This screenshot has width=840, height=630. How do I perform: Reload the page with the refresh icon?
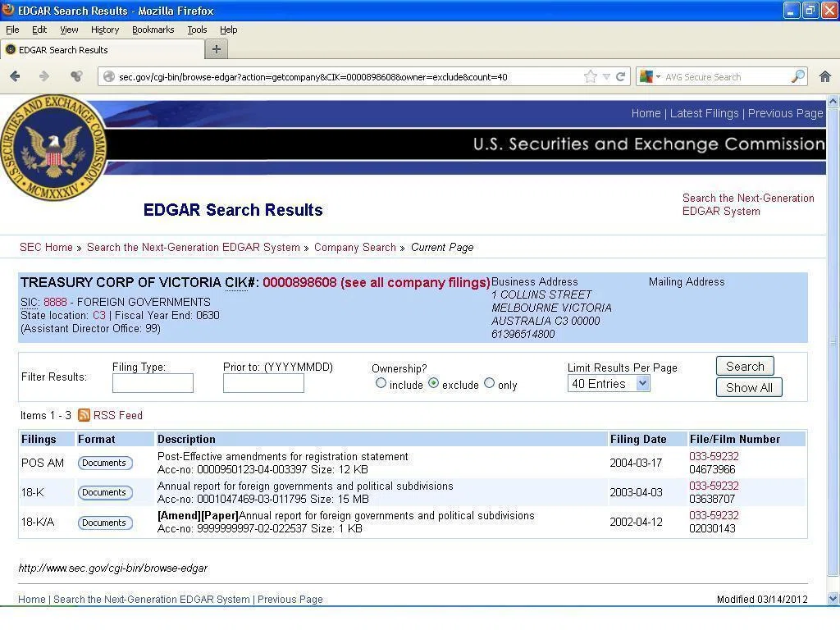[x=620, y=76]
